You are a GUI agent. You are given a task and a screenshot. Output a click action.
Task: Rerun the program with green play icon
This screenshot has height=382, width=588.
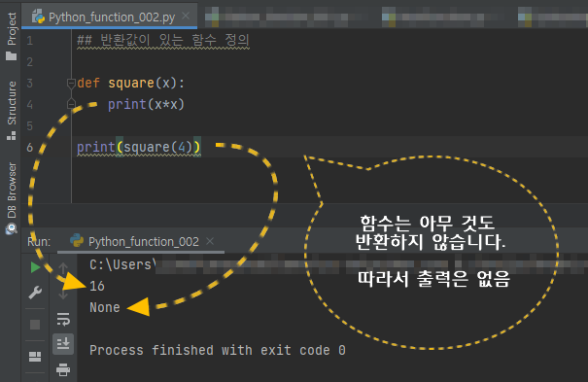click(x=35, y=267)
